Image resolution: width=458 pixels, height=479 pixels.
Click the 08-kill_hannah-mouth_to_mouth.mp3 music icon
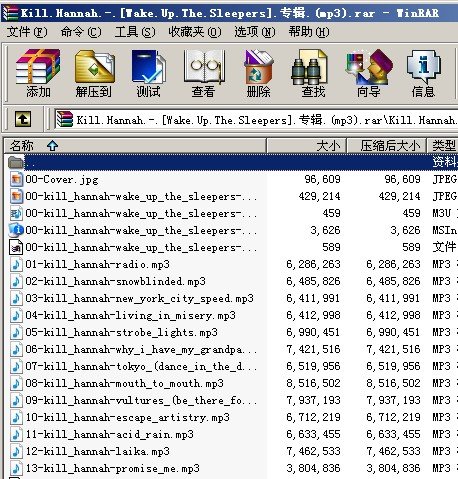click(x=16, y=383)
